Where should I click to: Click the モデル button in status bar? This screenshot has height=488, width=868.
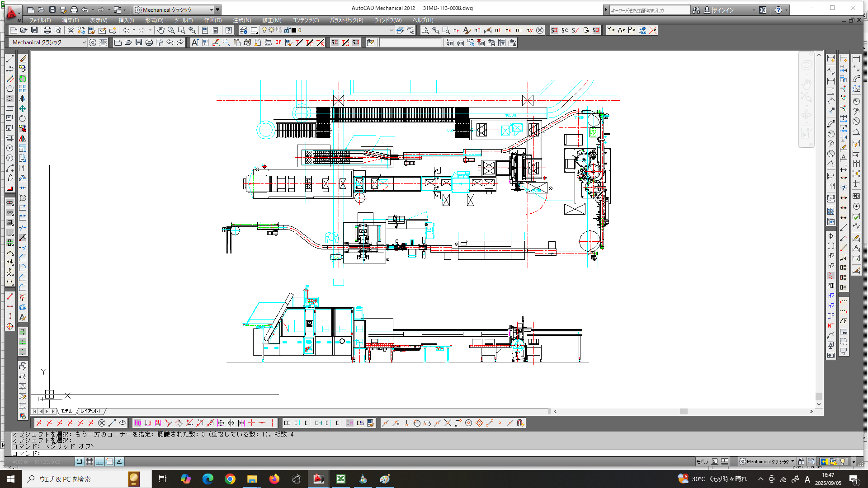pyautogui.click(x=701, y=461)
